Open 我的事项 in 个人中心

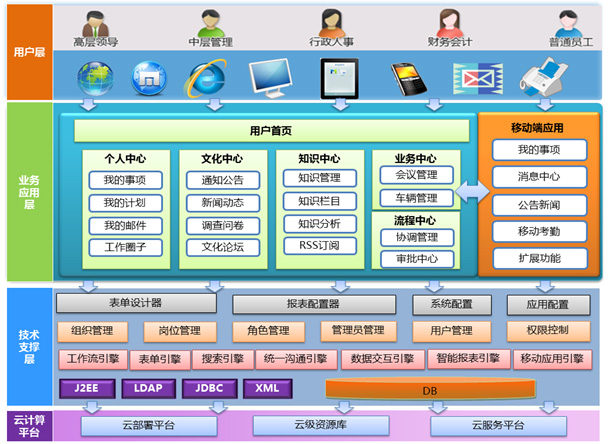coord(125,180)
